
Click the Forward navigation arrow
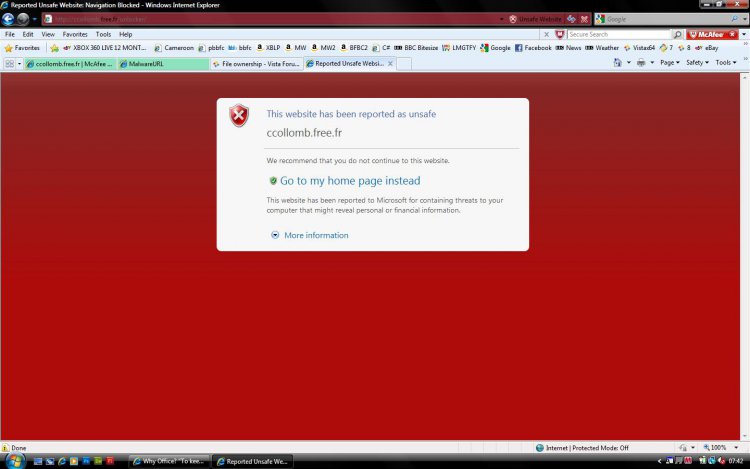coord(23,19)
